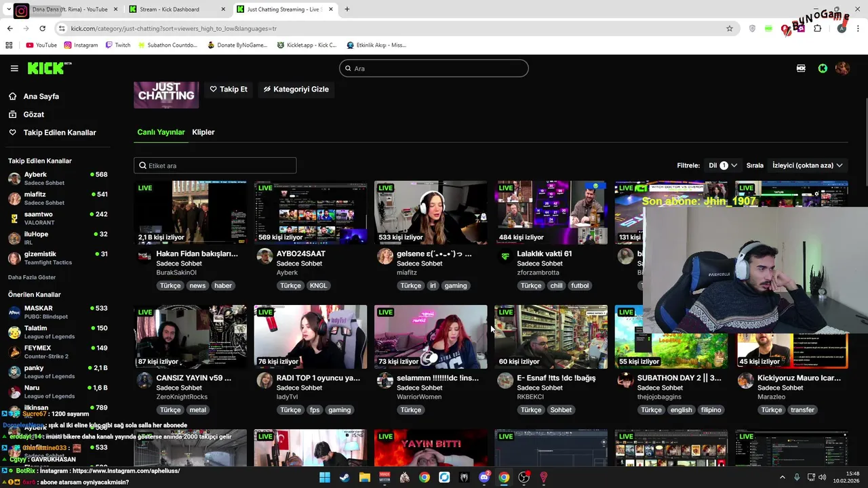Open the user profile avatar
868x488 pixels.
pos(842,68)
